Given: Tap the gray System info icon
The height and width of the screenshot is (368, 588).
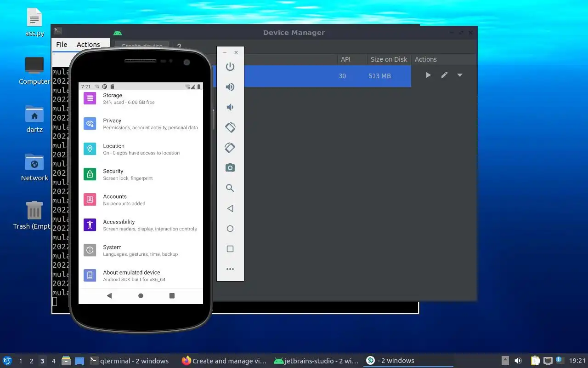Looking at the screenshot, I should pyautogui.click(x=90, y=250).
